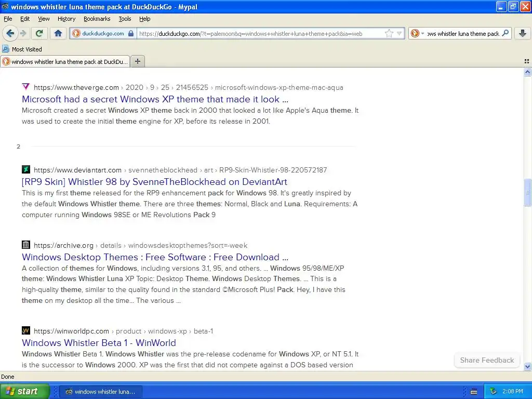532x399 pixels.
Task: Click the Done status bar text
Action: point(7,377)
